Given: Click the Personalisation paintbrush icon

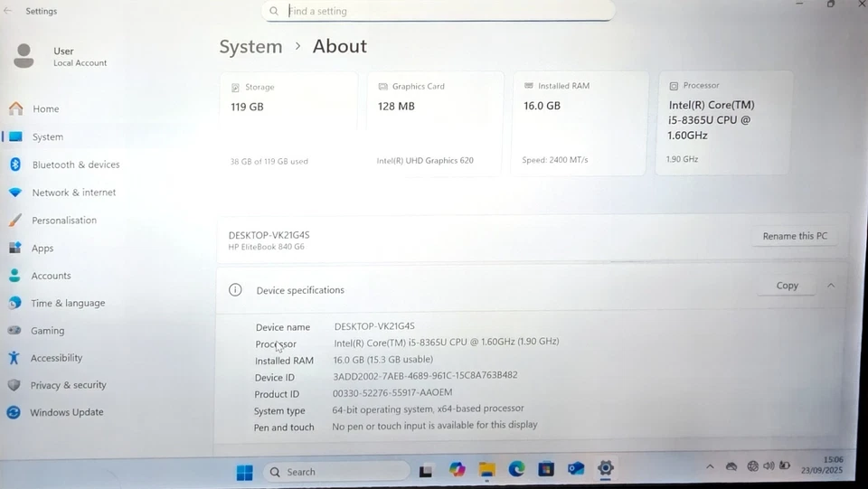Looking at the screenshot, I should pyautogui.click(x=15, y=221).
